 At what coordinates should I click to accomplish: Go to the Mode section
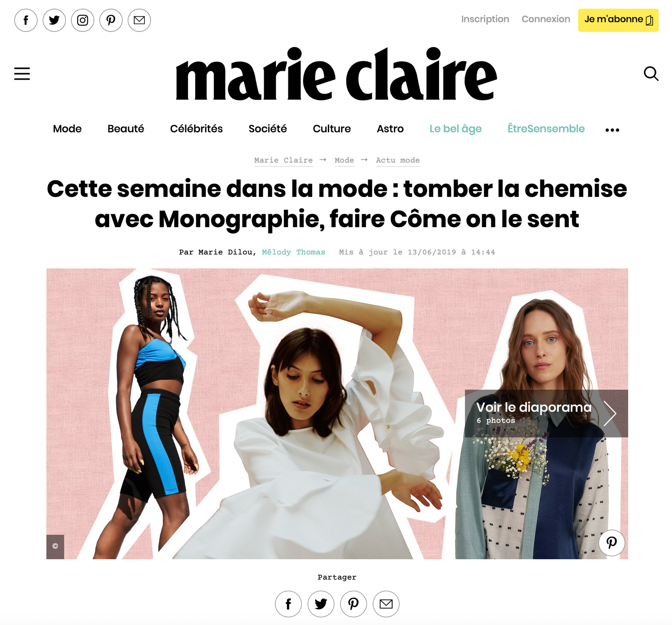pos(67,129)
